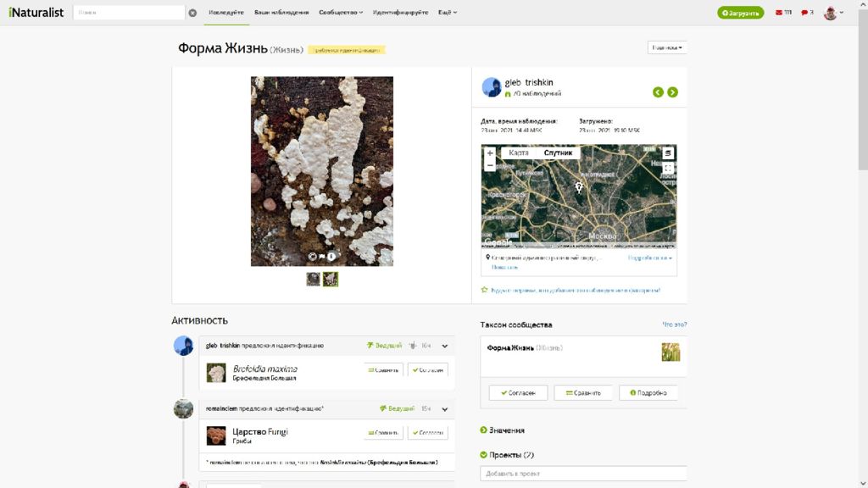Add observation to favorites star link
The image size is (868, 488).
point(570,290)
